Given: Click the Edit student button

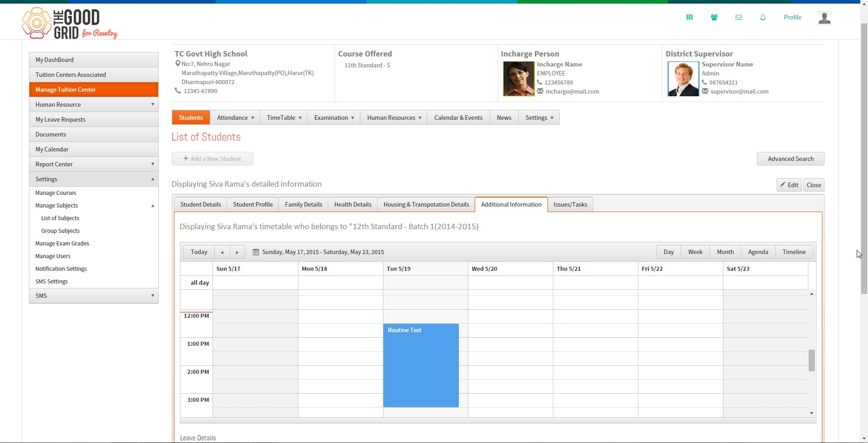Looking at the screenshot, I should [789, 185].
